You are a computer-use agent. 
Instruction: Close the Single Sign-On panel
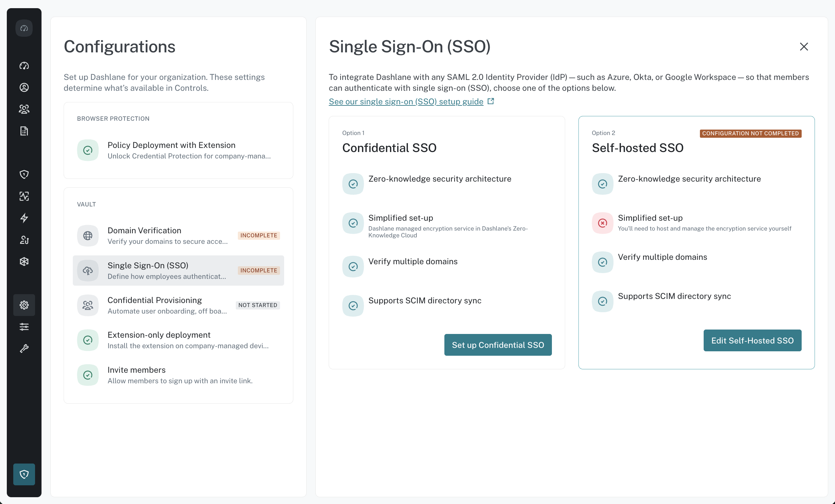tap(804, 47)
